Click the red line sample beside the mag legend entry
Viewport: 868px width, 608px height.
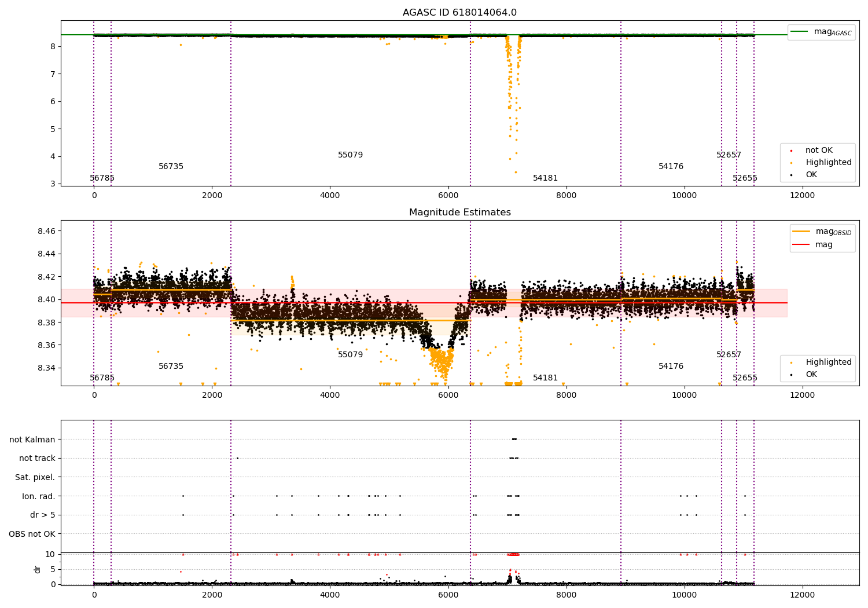tap(801, 245)
